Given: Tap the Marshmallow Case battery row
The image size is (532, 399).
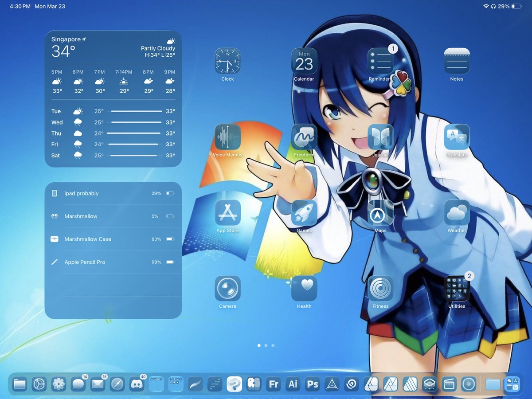Looking at the screenshot, I should click(113, 239).
